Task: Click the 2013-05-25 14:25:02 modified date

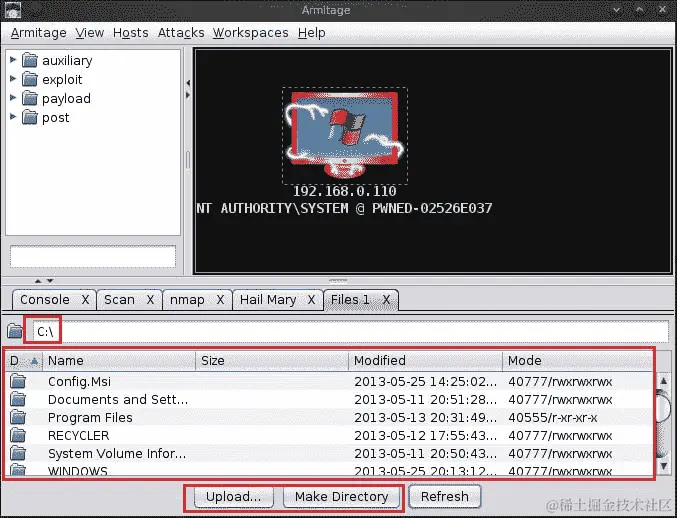Action: point(425,382)
